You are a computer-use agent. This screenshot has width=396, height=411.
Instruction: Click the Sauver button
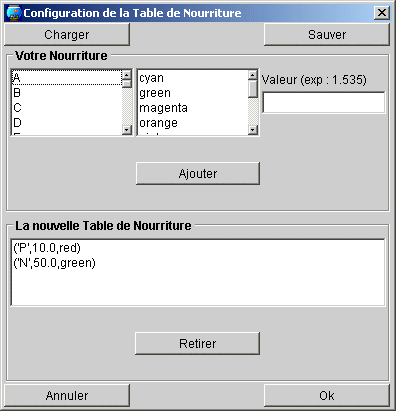327,35
